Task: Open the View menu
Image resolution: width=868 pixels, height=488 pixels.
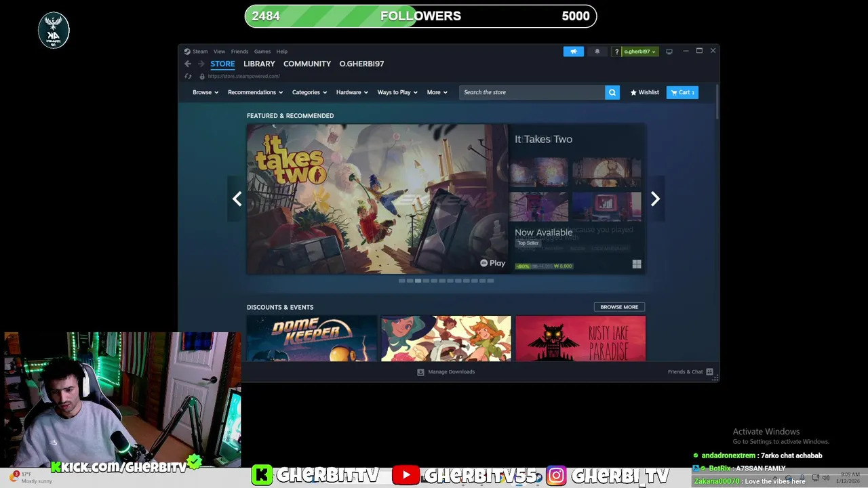Action: coord(219,52)
